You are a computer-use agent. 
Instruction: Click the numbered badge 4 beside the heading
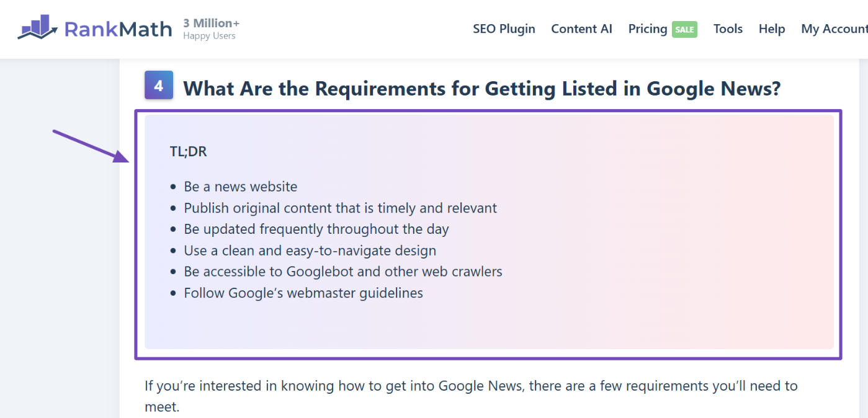158,85
